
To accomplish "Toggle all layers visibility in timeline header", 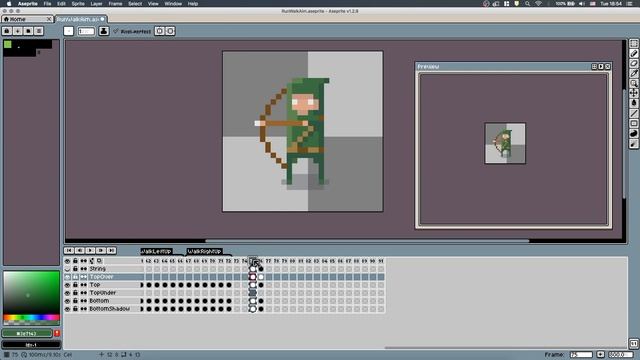I will pyautogui.click(x=67, y=261).
